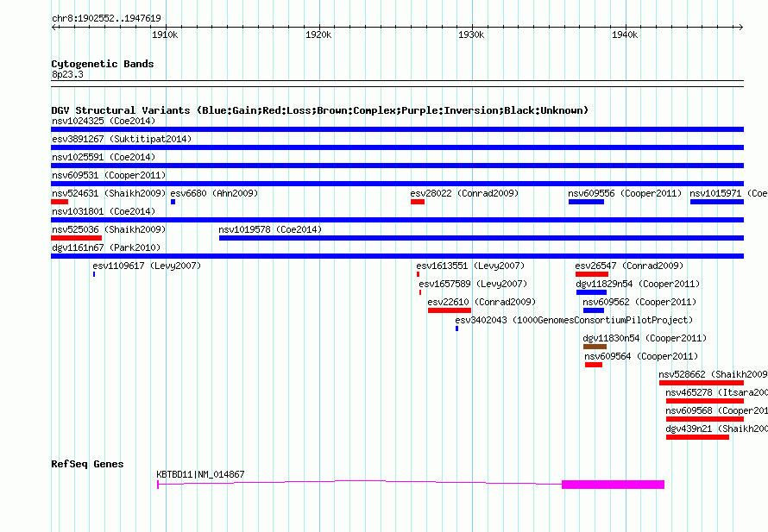Click blue gain bar under nsv609556
The image size is (768, 532).
(x=586, y=202)
